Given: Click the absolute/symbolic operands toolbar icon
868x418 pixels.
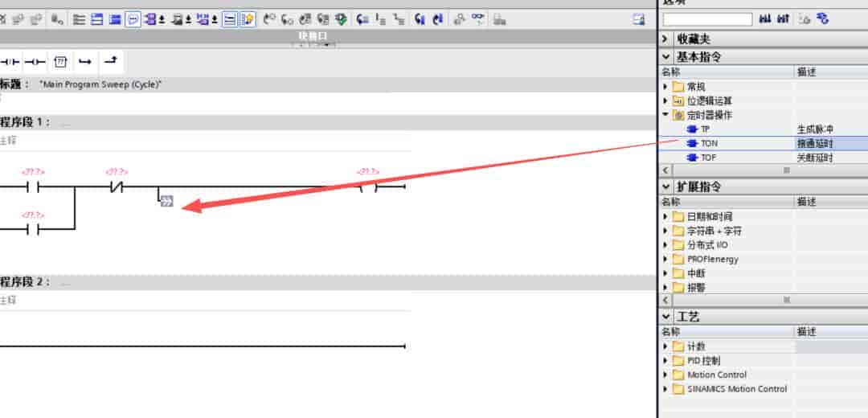Looking at the screenshot, I should tap(150, 20).
